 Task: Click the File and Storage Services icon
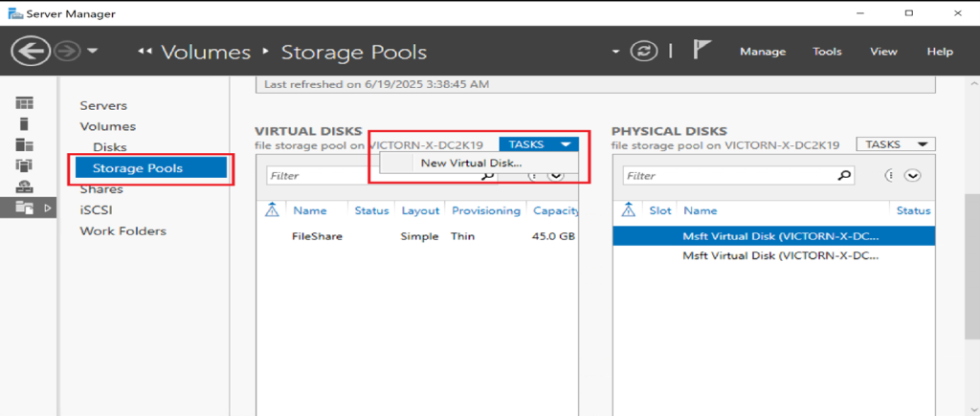point(25,206)
